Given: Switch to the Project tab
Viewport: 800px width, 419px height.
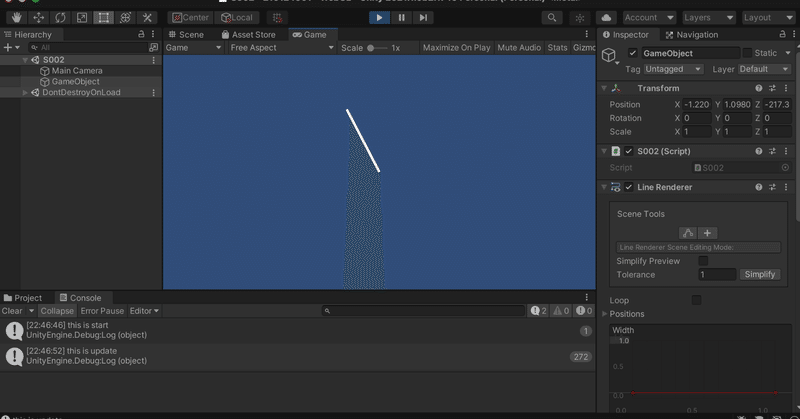Looking at the screenshot, I should click(x=23, y=298).
